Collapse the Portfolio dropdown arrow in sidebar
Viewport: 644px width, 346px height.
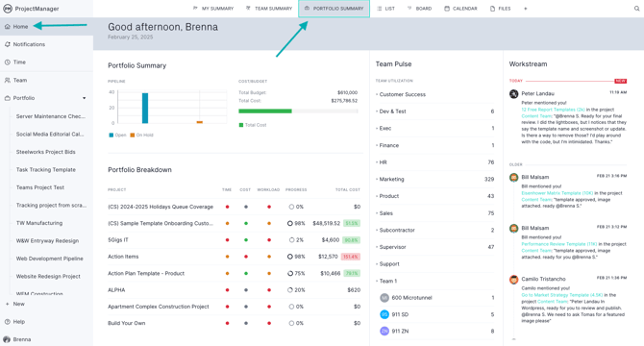point(85,98)
